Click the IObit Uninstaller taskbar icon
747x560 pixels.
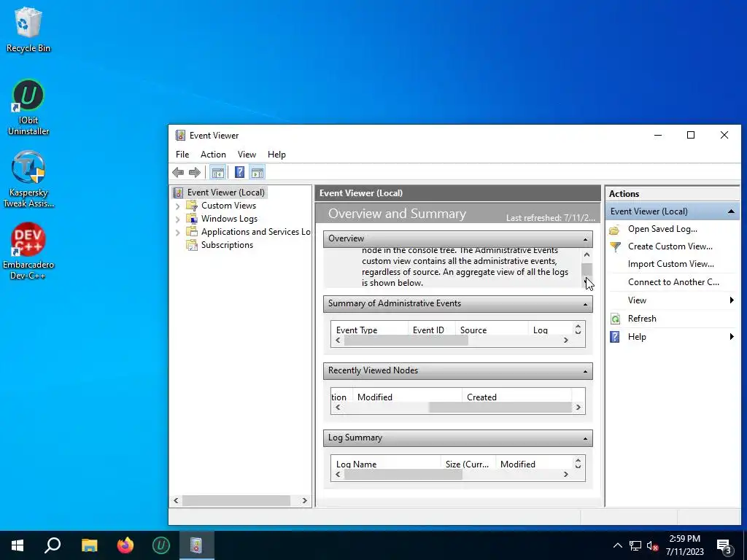(x=161, y=545)
